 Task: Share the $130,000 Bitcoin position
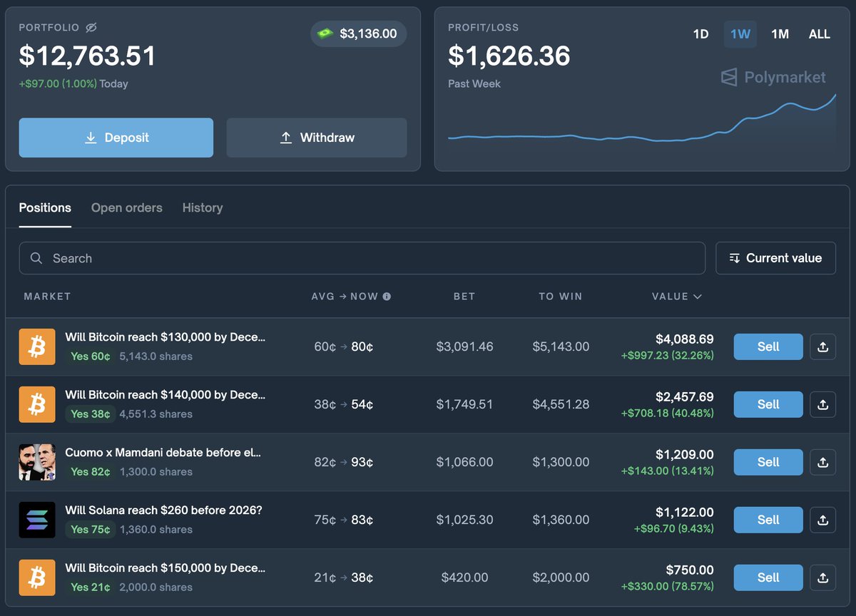click(x=822, y=346)
